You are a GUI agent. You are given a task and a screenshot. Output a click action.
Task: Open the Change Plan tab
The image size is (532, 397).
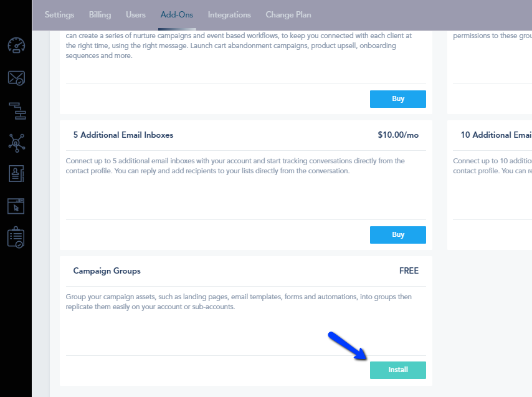pyautogui.click(x=288, y=15)
